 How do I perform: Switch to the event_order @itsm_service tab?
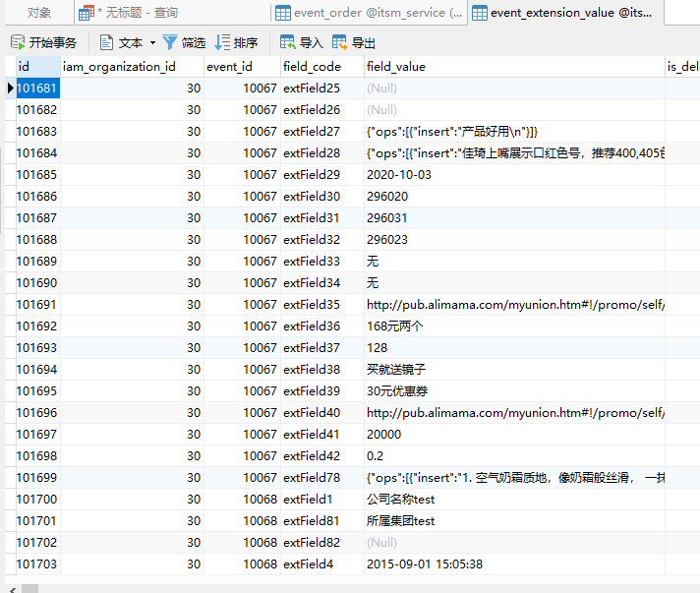point(370,13)
